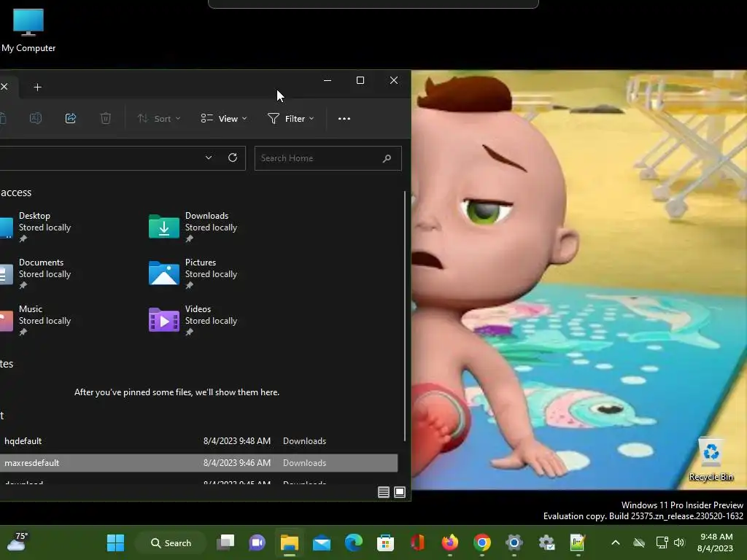Image resolution: width=747 pixels, height=560 pixels.
Task: Launch Firefox from taskbar
Action: tap(449, 542)
